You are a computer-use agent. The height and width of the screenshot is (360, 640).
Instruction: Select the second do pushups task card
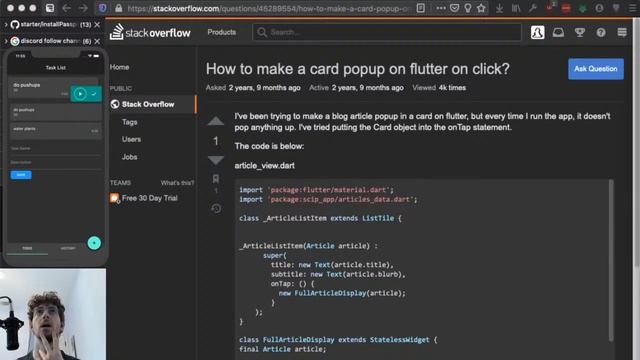point(56,112)
